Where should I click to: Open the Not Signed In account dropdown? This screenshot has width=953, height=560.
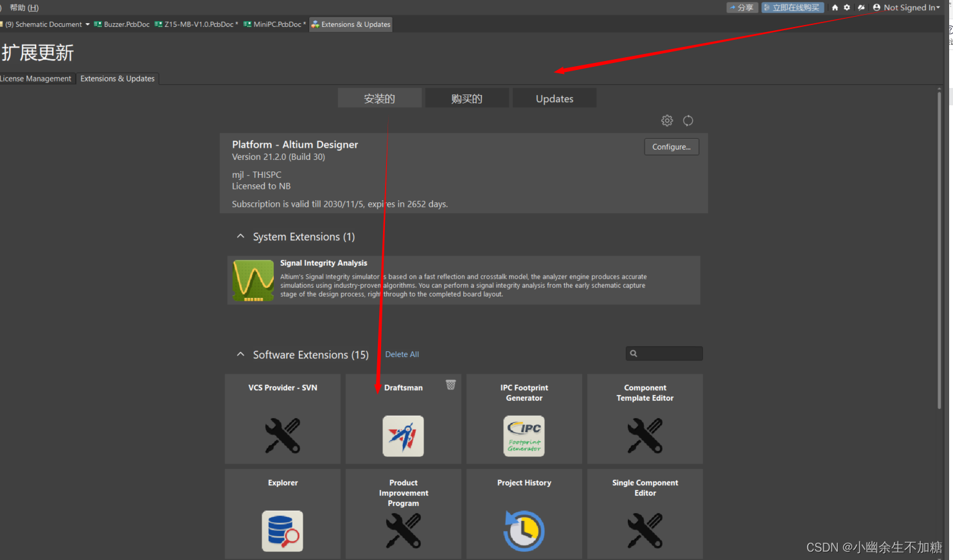(x=906, y=8)
